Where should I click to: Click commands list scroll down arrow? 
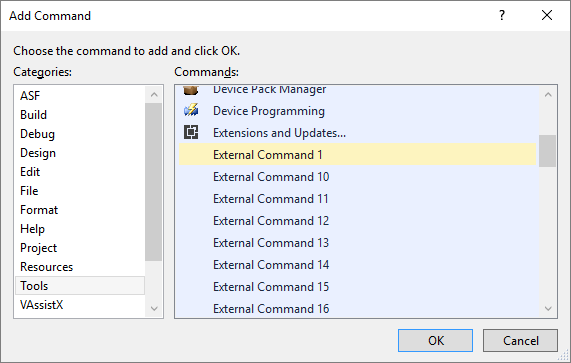(548, 309)
